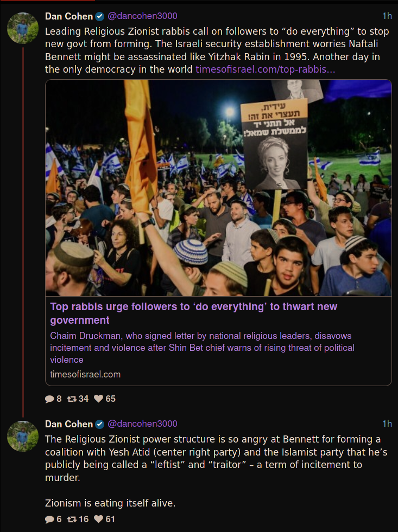Open Dan Cohen's avatar on the first tweet

click(x=23, y=28)
